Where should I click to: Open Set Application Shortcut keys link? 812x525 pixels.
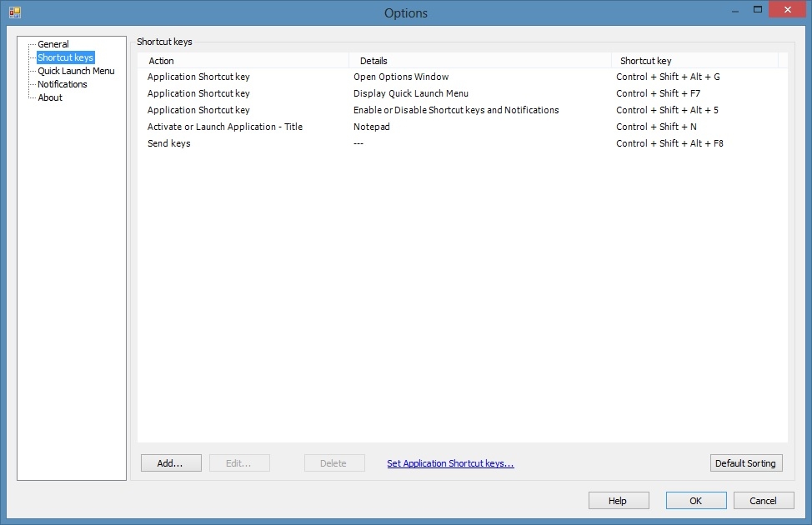pos(450,463)
